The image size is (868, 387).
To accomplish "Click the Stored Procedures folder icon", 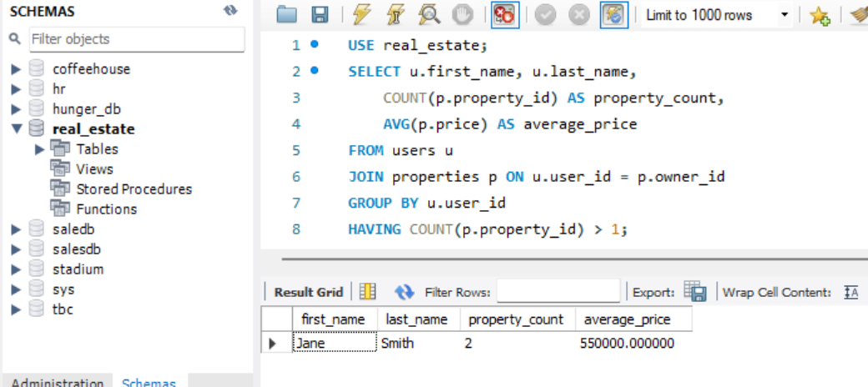I will (60, 188).
